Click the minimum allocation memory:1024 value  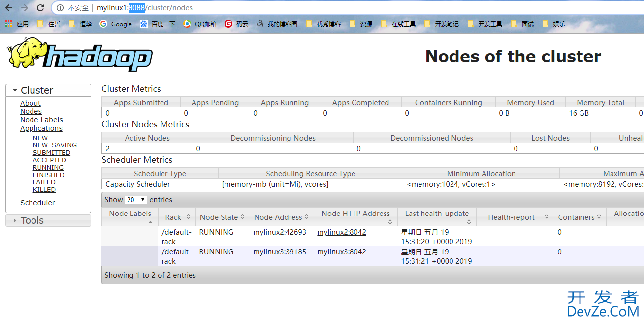click(x=451, y=184)
